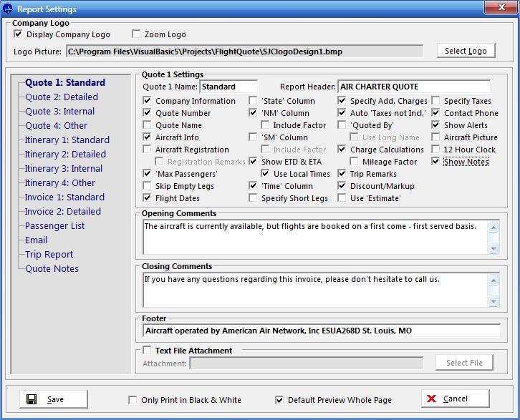Click into the Footer text field
The image size is (520, 420).
(320, 331)
